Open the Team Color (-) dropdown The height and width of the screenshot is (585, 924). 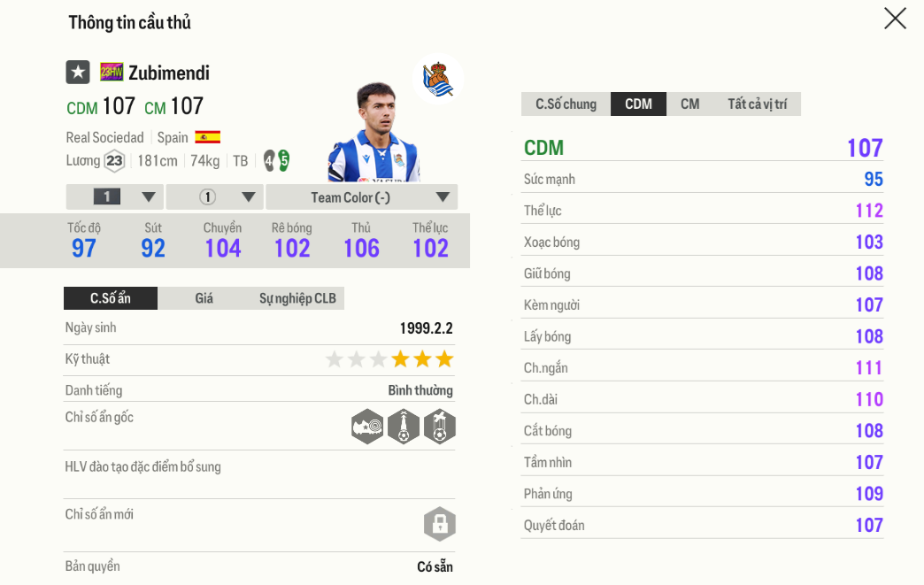coord(360,196)
